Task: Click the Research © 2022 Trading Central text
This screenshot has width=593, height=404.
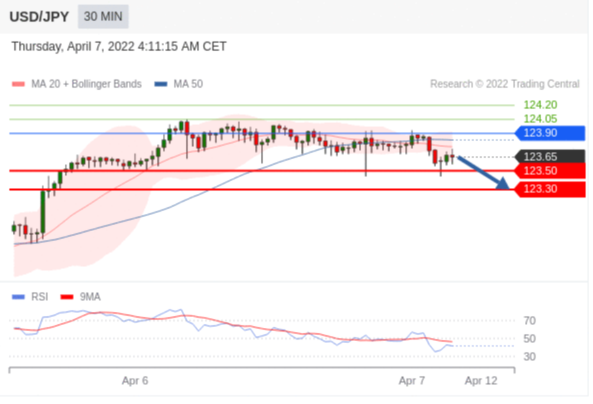Action: pyautogui.click(x=505, y=84)
